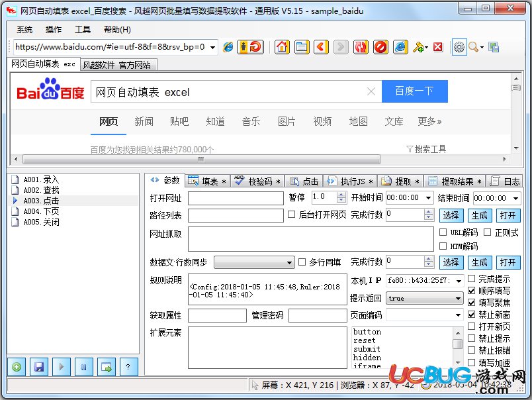This screenshot has width=532, height=400.
Task: Click 打开 button in 数据文 row
Action: point(508,262)
